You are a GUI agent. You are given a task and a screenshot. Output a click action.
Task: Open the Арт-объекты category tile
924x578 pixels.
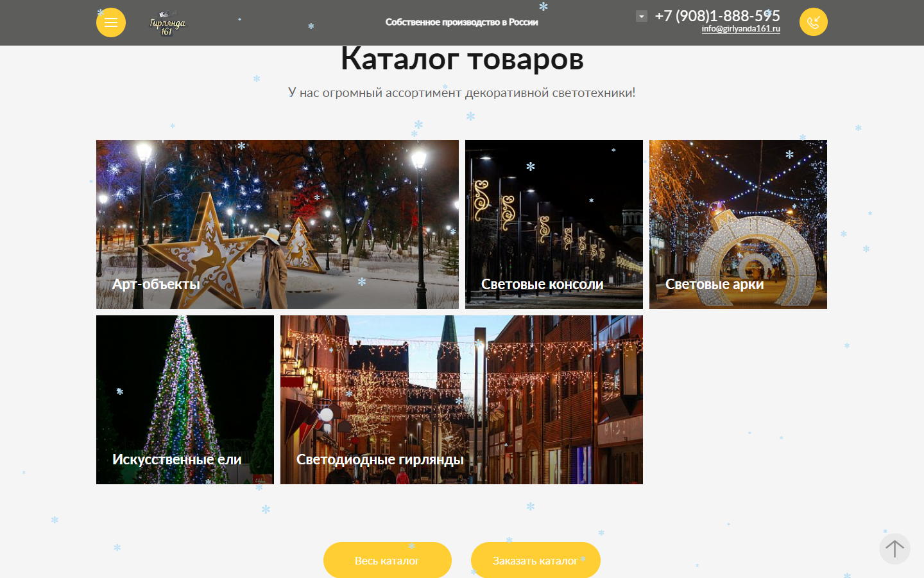[277, 224]
